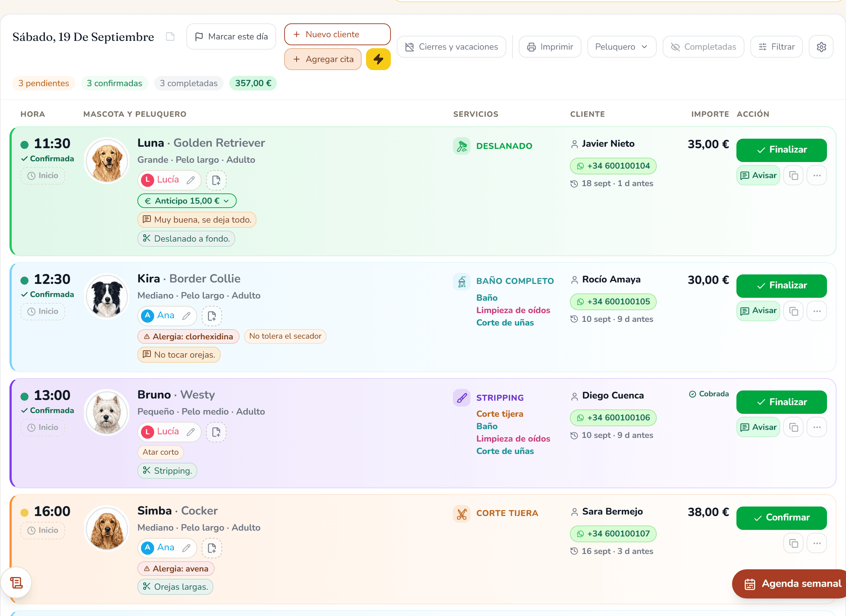The height and width of the screenshot is (616, 846).
Task: Toggle Inicio timer for Kira 12:30
Action: pyautogui.click(x=42, y=311)
